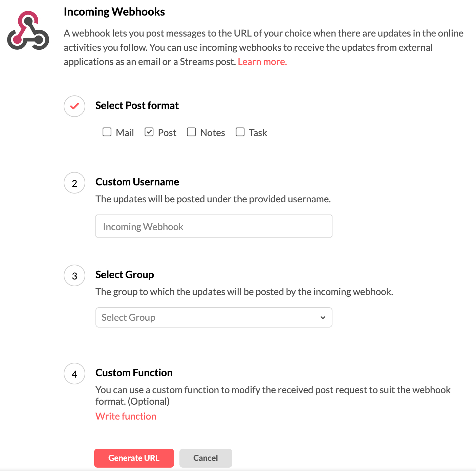Click the Cancel button
The height and width of the screenshot is (471, 476).
point(205,458)
